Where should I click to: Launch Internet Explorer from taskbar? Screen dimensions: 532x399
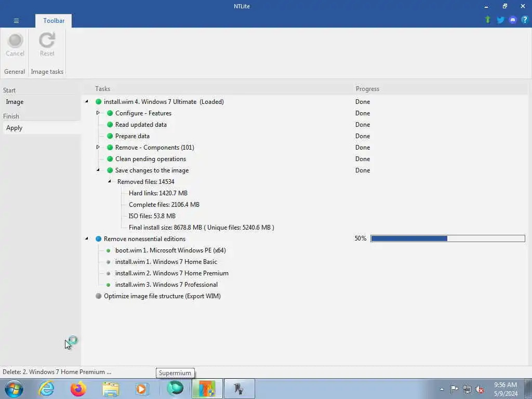pos(46,389)
